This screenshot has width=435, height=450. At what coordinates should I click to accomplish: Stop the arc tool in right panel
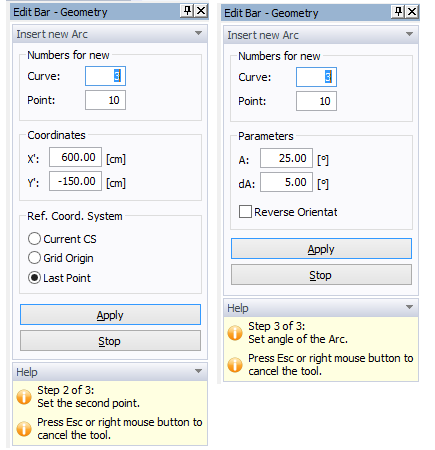point(321,275)
